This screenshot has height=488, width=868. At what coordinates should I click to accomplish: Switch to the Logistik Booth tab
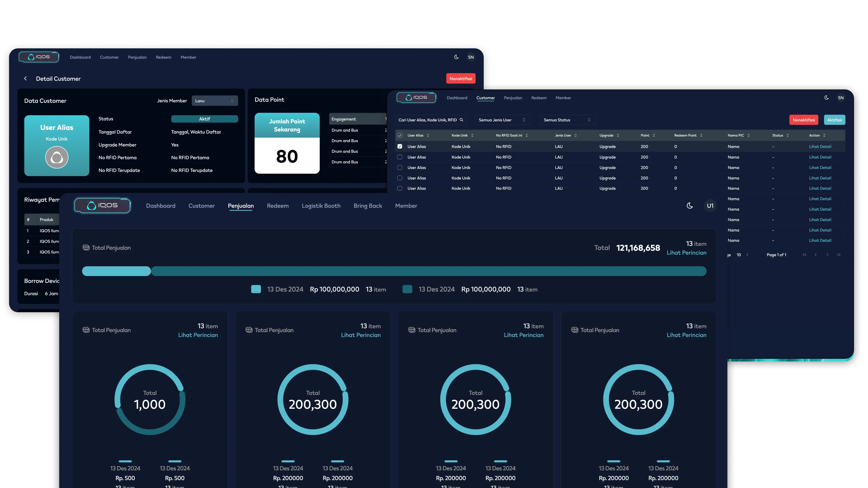pyautogui.click(x=321, y=206)
